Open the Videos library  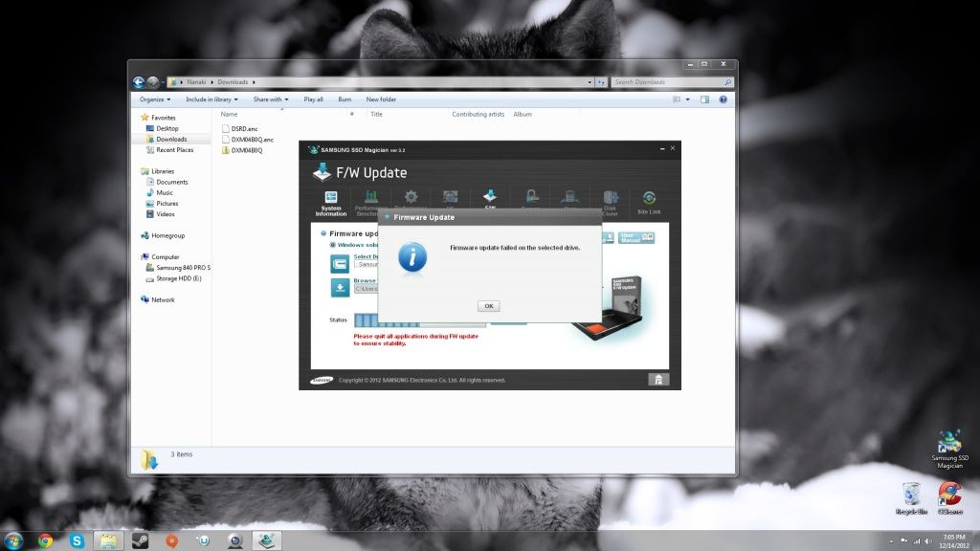coord(165,213)
